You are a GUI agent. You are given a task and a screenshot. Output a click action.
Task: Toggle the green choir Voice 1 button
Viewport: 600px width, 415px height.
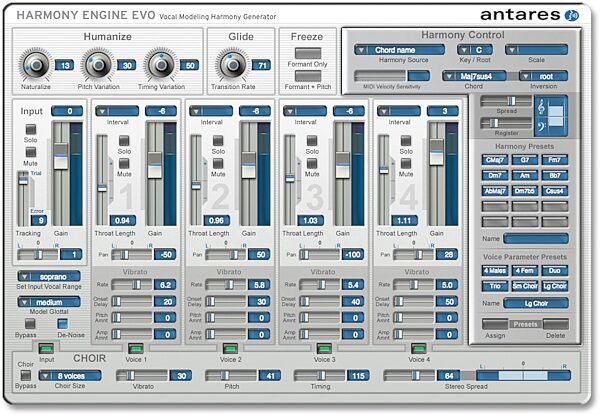pos(135,348)
